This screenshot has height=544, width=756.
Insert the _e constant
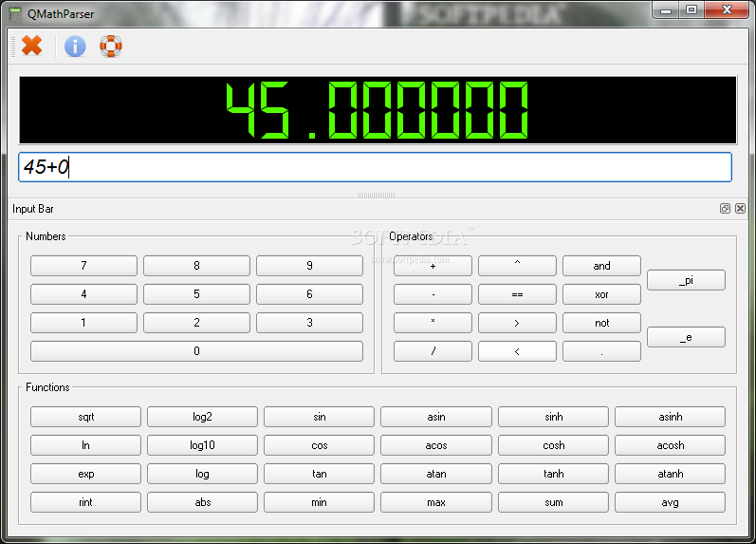tap(686, 337)
